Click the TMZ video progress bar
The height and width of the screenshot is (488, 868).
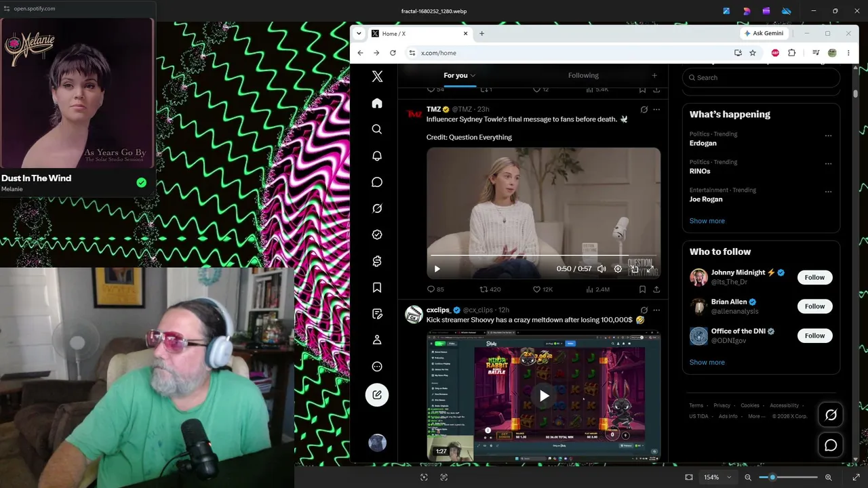click(x=543, y=256)
